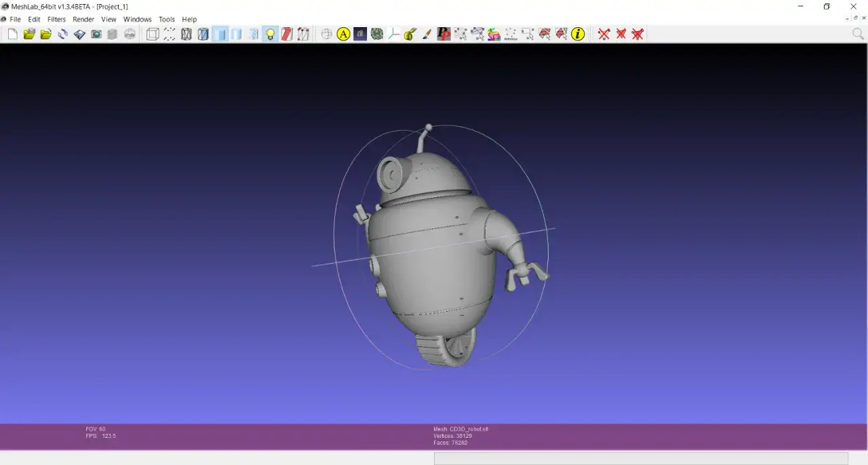
Task: Open the yellow info tool icon
Action: point(578,34)
